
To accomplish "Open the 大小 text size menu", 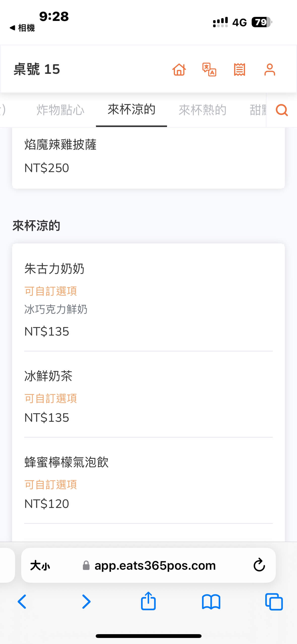I will pyautogui.click(x=40, y=566).
